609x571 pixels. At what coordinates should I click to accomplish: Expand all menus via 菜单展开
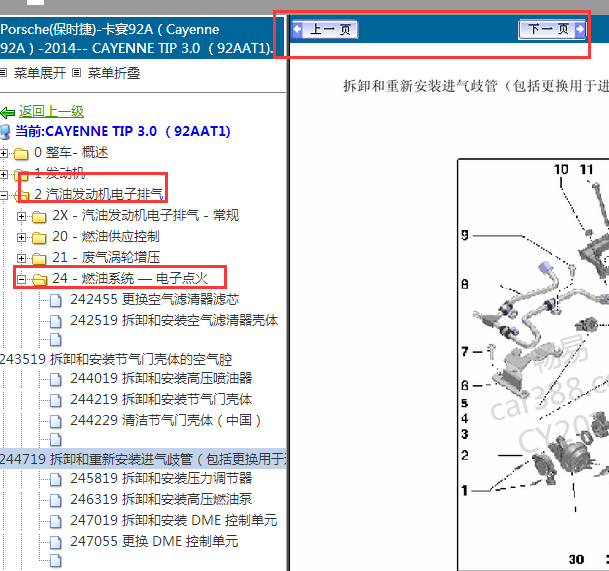pyautogui.click(x=40, y=73)
